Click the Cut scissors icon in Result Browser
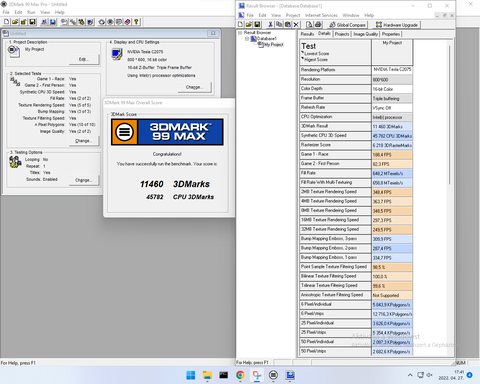 270,25
